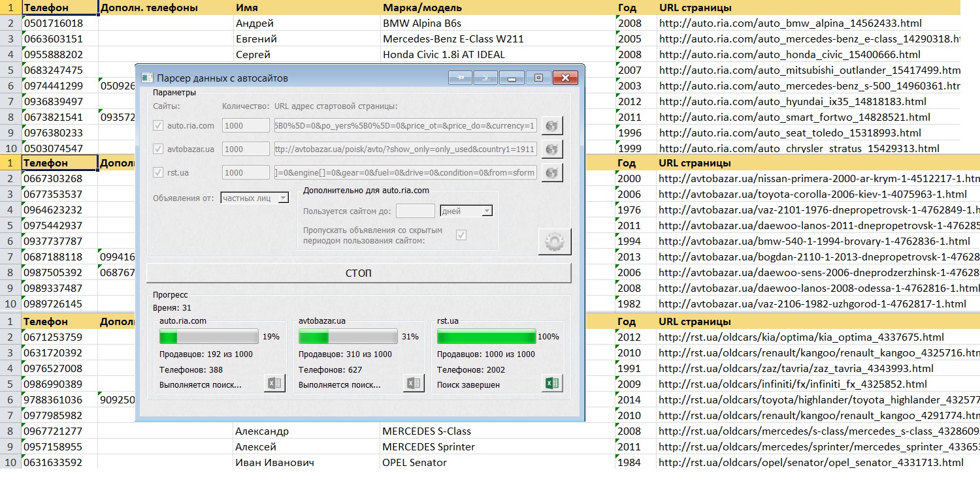
Task: Select phone cell 0663603151
Action: pos(59,39)
